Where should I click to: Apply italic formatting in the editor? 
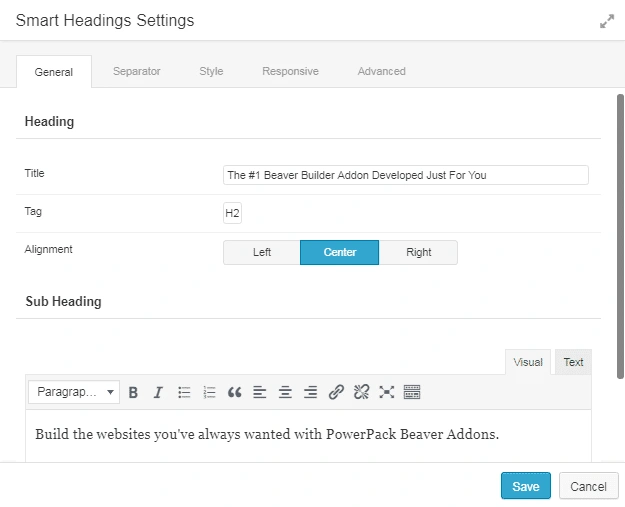tap(158, 392)
